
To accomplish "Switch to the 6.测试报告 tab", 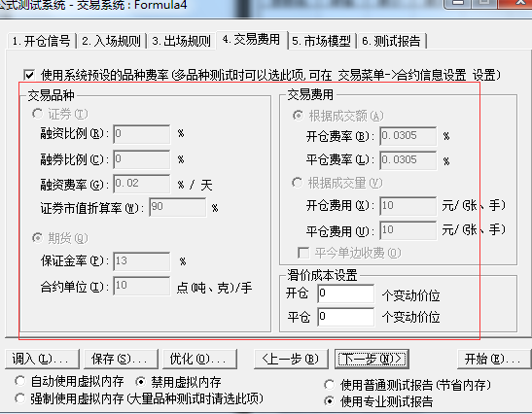I will (x=391, y=41).
